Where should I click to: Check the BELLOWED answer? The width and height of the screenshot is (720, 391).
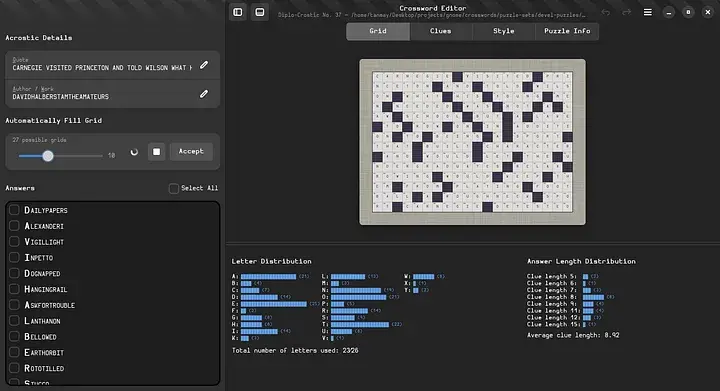[14, 336]
